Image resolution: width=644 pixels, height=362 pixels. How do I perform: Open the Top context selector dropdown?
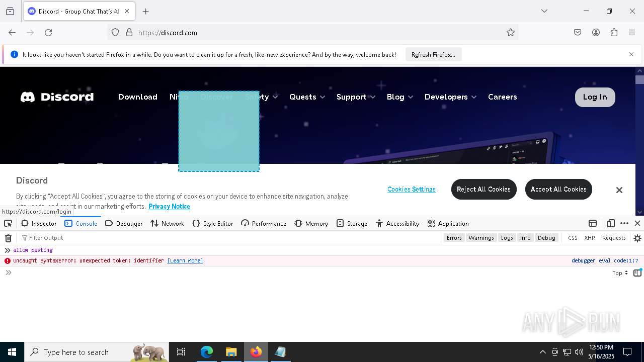coord(620,273)
